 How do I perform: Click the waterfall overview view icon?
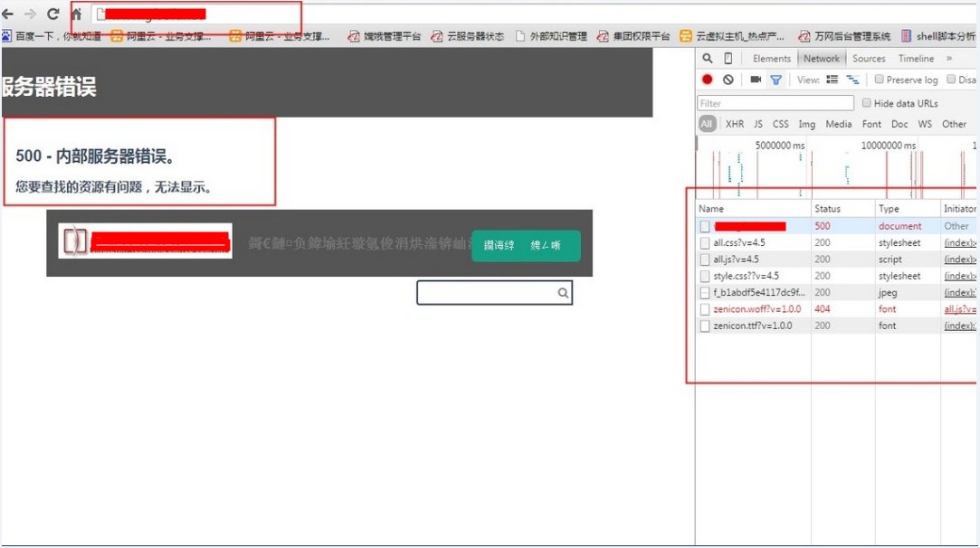tap(852, 80)
